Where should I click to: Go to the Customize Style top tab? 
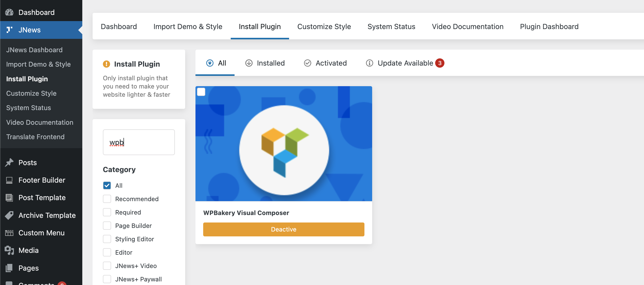tap(324, 26)
